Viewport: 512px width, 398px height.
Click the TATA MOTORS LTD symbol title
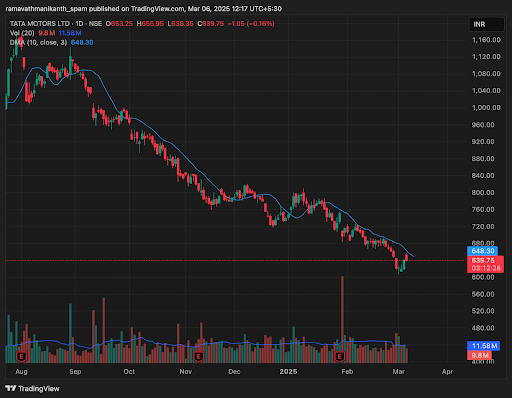click(x=40, y=24)
